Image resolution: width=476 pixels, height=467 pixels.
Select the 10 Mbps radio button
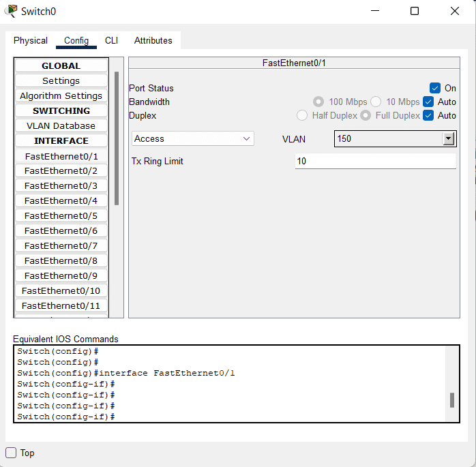point(376,102)
